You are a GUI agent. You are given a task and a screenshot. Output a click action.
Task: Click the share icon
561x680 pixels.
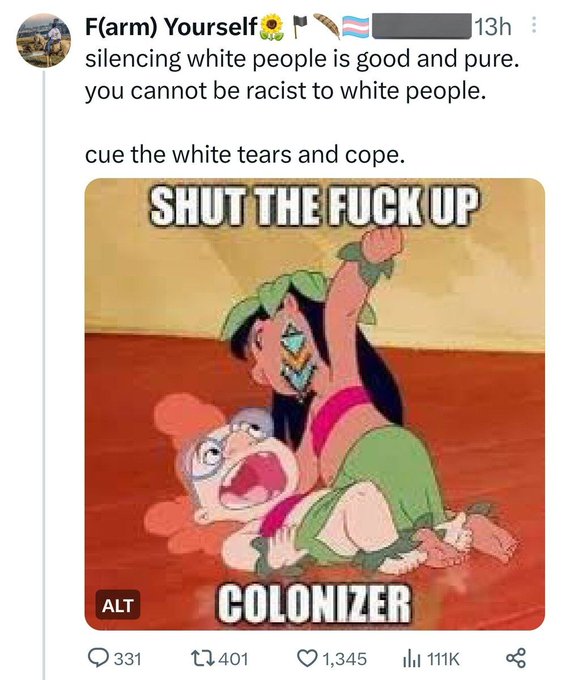[x=516, y=658]
